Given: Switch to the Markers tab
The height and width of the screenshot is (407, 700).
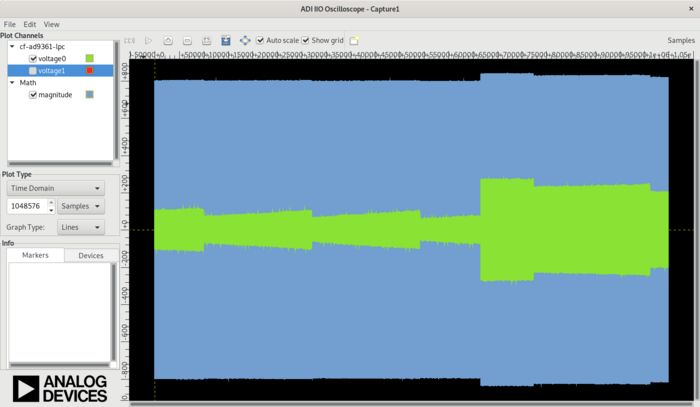Looking at the screenshot, I should coord(35,255).
